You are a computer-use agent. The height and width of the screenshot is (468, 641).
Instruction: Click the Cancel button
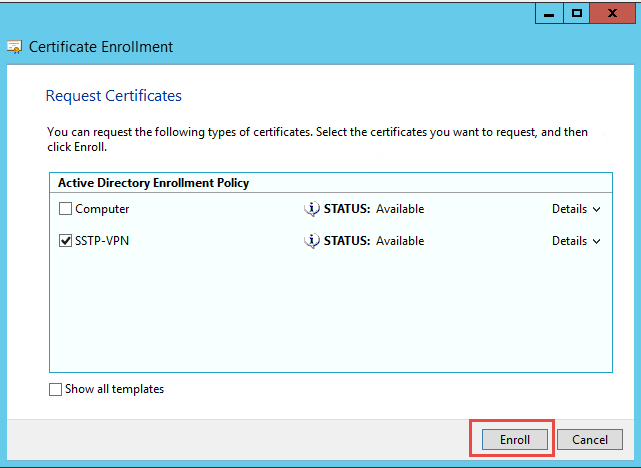click(x=590, y=439)
